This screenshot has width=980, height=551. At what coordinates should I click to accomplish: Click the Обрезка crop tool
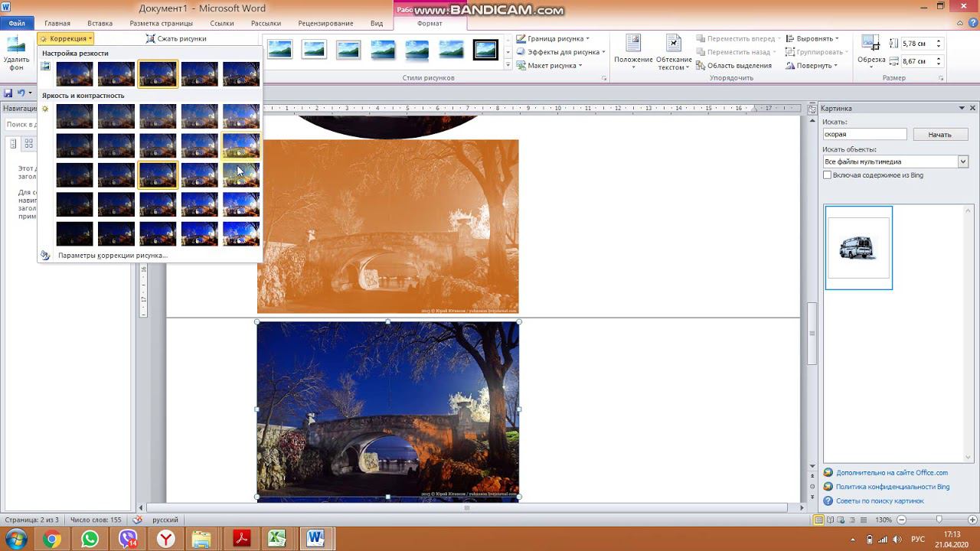871,52
